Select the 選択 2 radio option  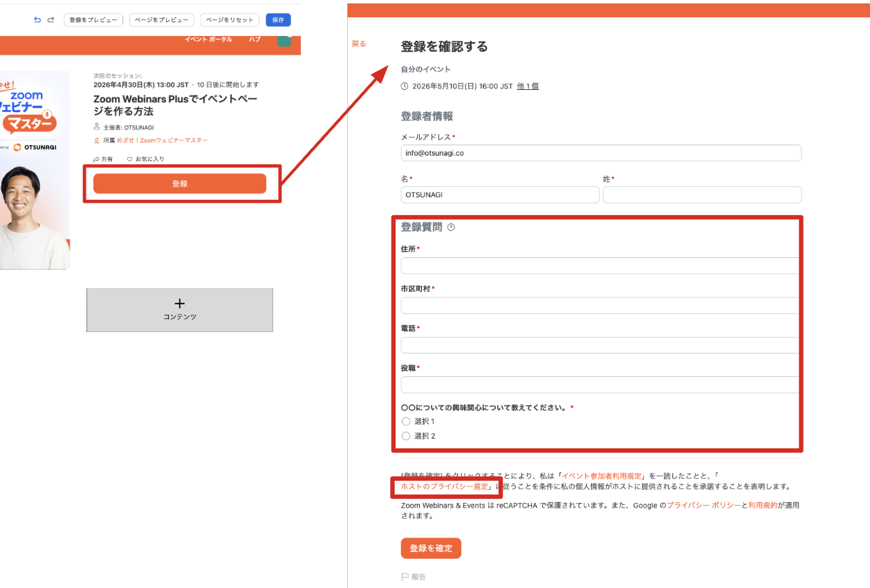click(406, 436)
